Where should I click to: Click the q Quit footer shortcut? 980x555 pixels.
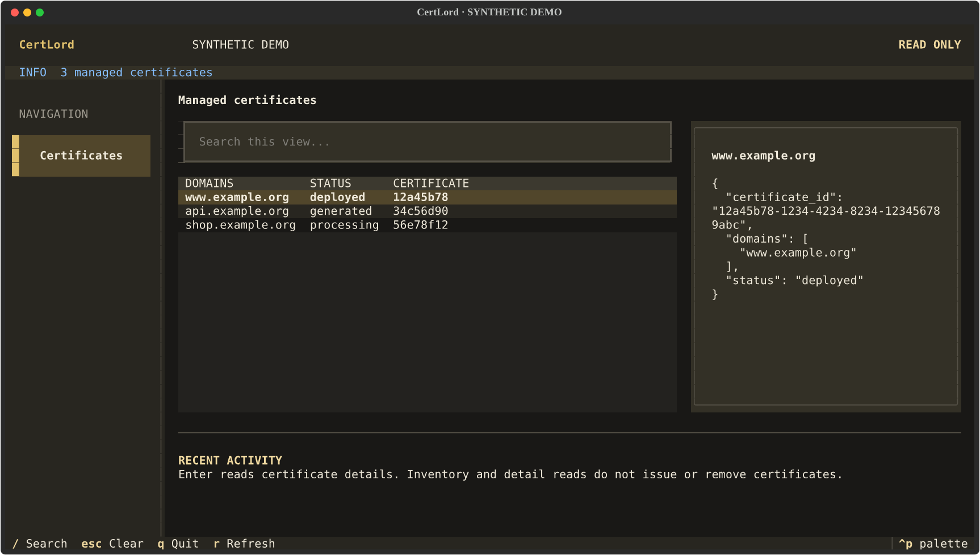click(178, 544)
